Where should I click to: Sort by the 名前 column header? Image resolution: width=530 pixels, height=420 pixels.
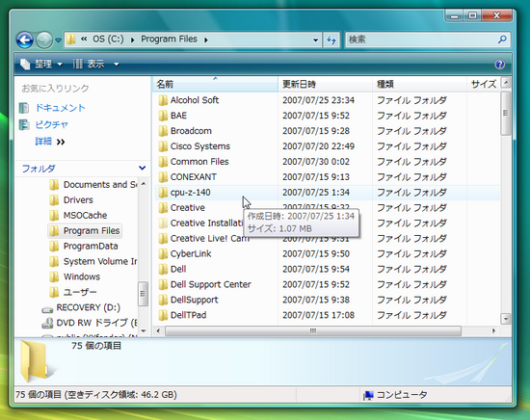pyautogui.click(x=215, y=84)
